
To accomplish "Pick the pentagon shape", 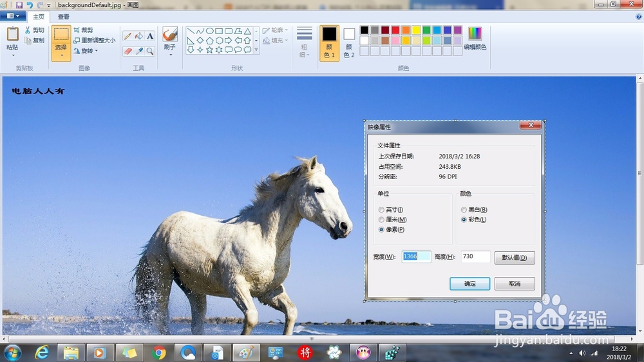I will tap(209, 41).
